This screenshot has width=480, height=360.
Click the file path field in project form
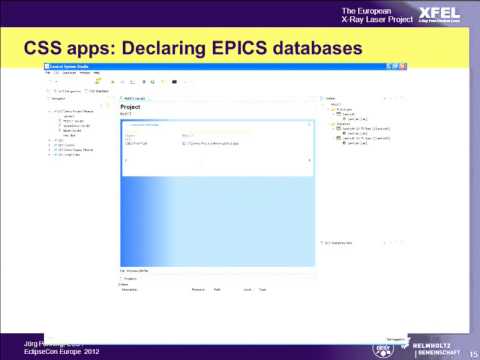[211, 143]
